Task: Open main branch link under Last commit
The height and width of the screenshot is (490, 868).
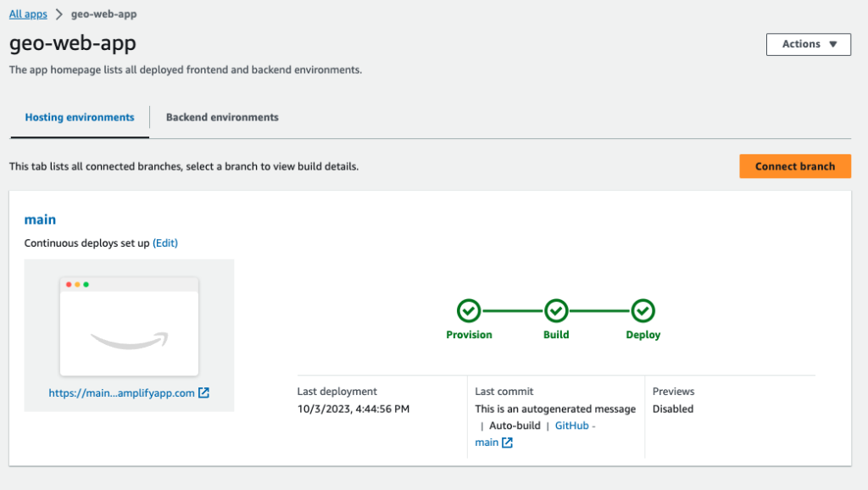Action: [x=487, y=443]
